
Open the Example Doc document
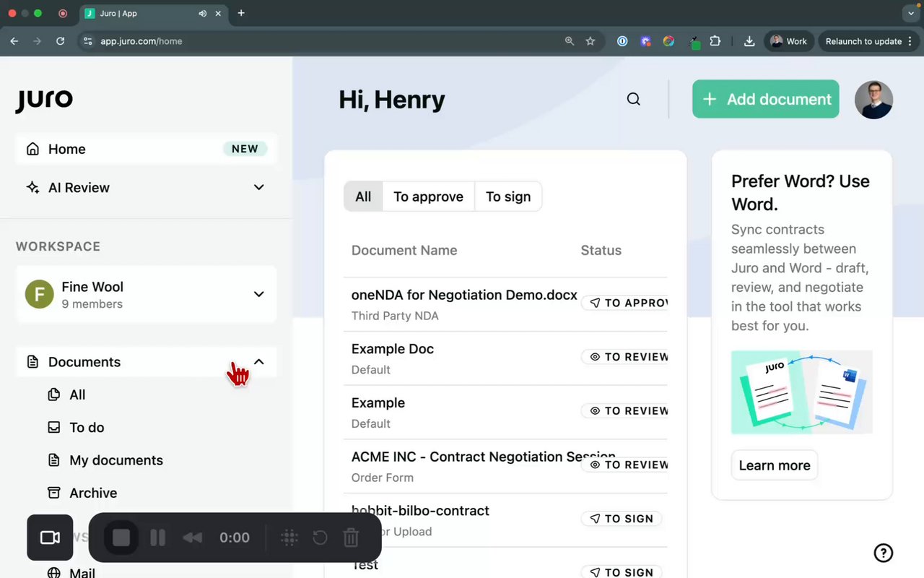click(393, 349)
